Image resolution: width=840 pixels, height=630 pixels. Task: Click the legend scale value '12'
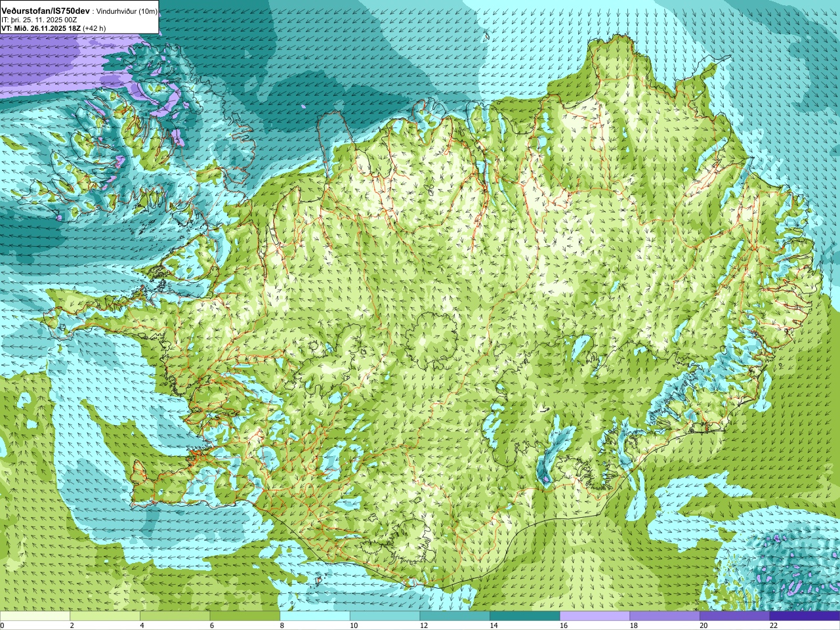point(424,625)
